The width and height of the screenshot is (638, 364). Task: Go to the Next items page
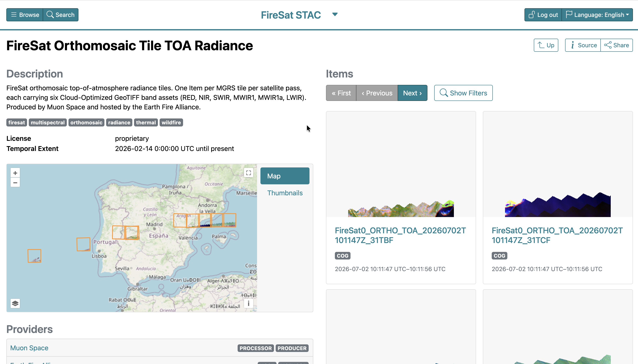(x=412, y=93)
